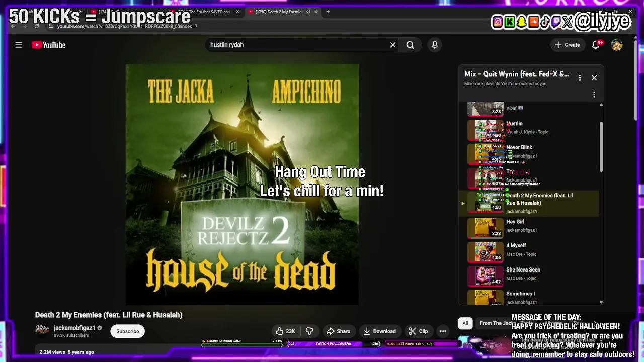Click the '2.2M views 8 years ago' description

click(x=67, y=352)
